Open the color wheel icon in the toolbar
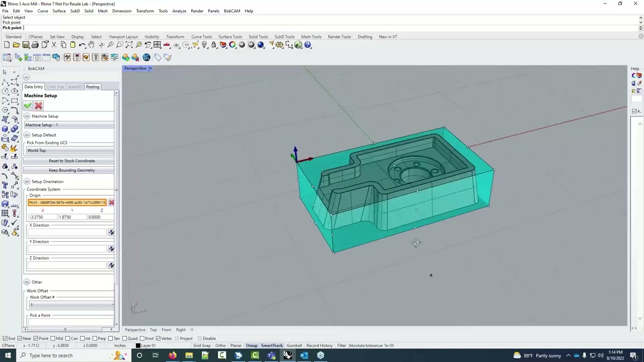The image size is (644, 362). [x=232, y=45]
